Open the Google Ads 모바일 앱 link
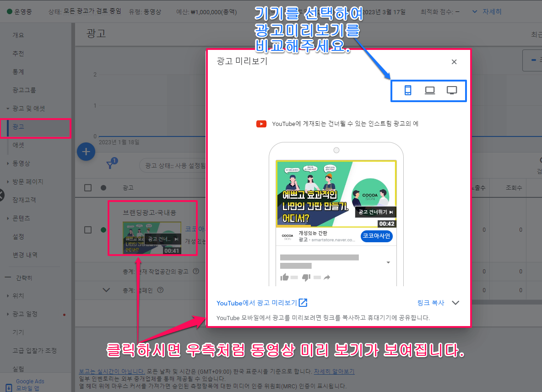The image size is (542, 392). (30, 385)
